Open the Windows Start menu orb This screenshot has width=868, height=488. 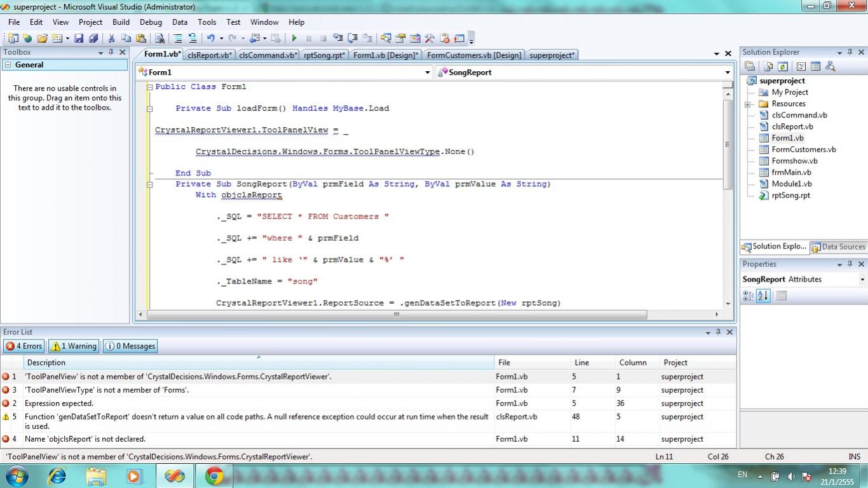tap(17, 476)
